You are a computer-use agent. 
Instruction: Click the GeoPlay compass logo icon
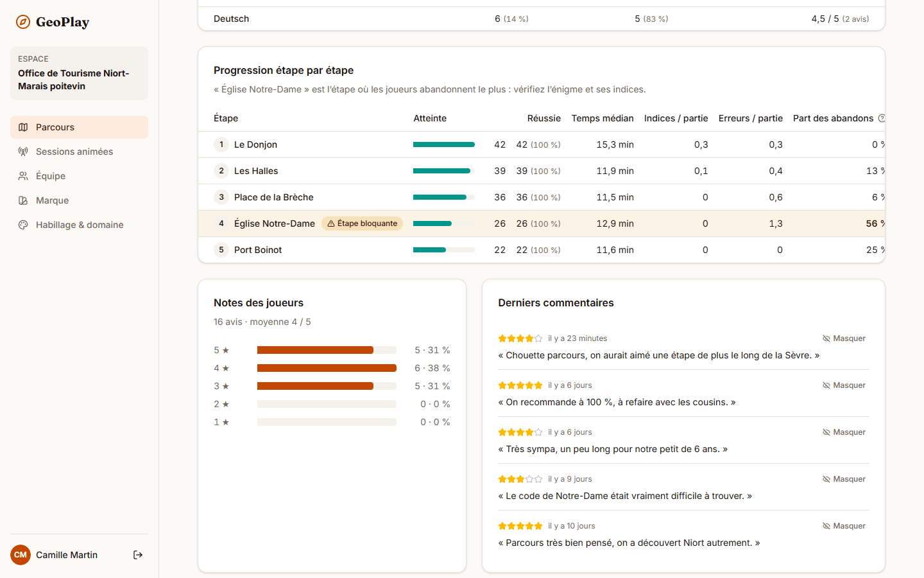click(23, 22)
